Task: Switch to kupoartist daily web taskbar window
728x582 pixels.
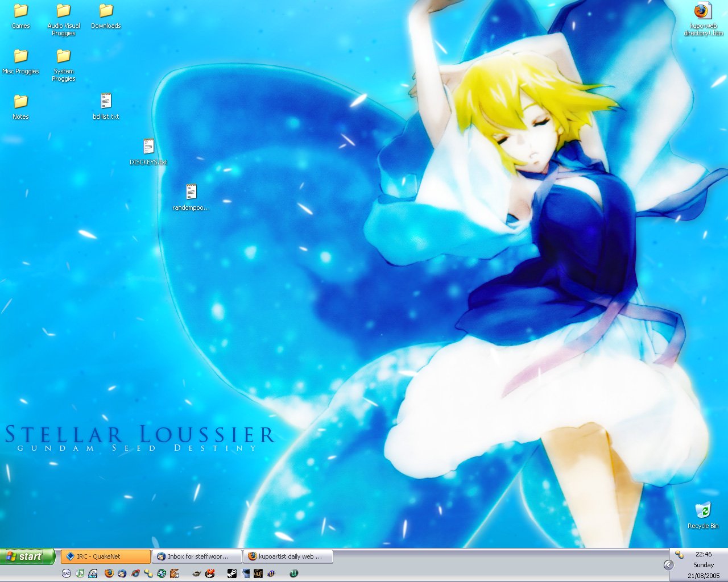Action: (x=288, y=556)
